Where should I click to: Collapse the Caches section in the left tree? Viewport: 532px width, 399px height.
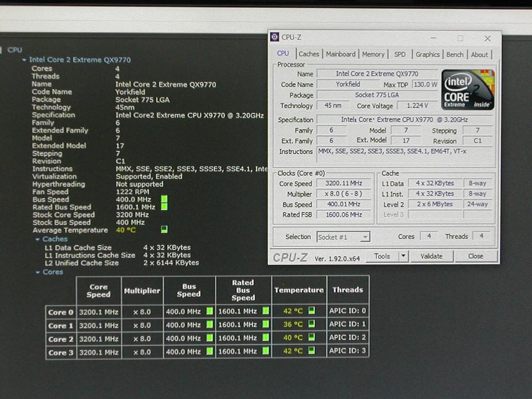pyautogui.click(x=39, y=238)
